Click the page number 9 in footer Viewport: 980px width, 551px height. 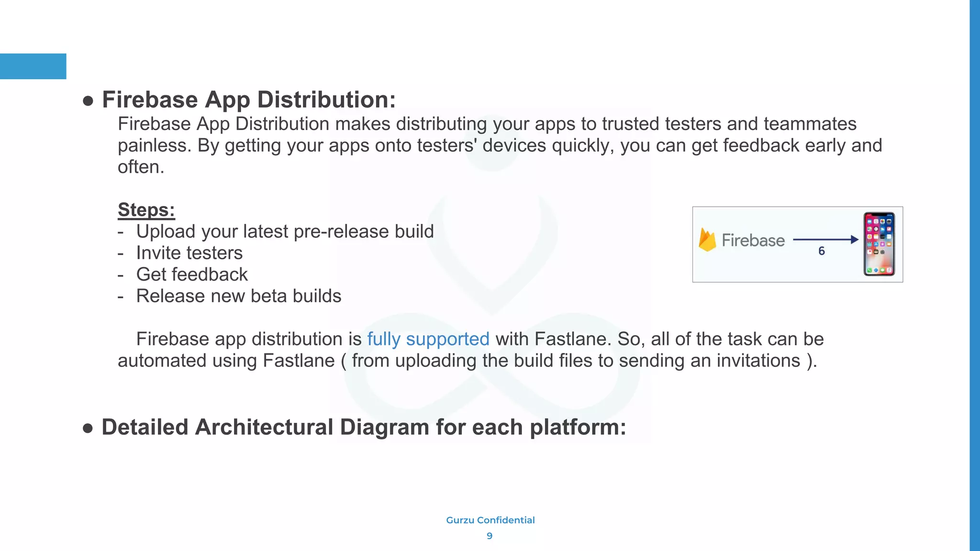(490, 536)
